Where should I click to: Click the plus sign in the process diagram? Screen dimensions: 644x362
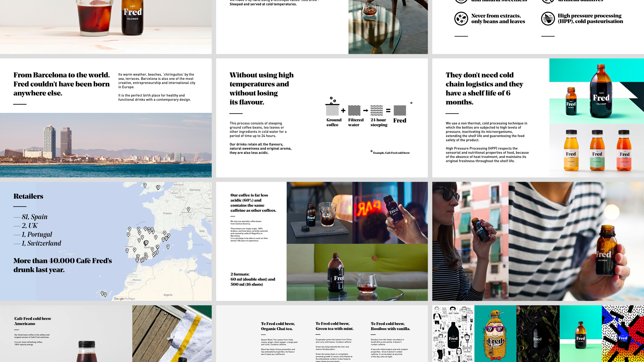(343, 110)
